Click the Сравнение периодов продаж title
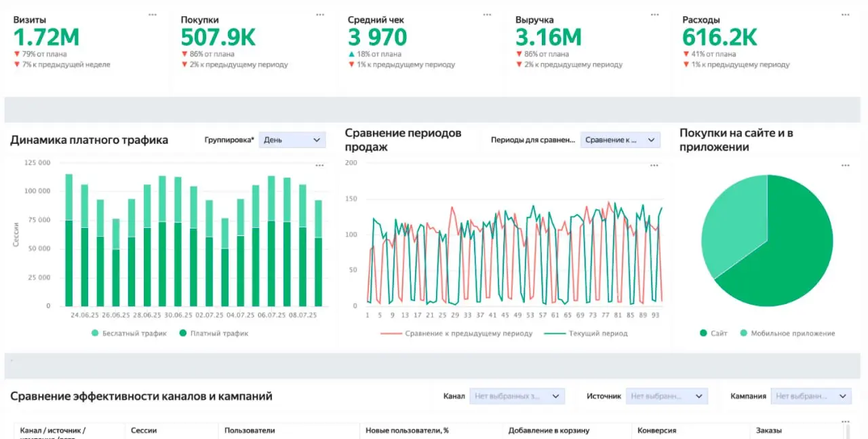This screenshot has width=868, height=439. (403, 140)
